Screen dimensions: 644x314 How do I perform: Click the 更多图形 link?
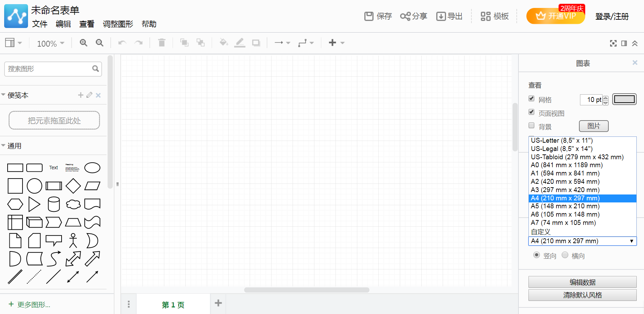[x=30, y=305]
